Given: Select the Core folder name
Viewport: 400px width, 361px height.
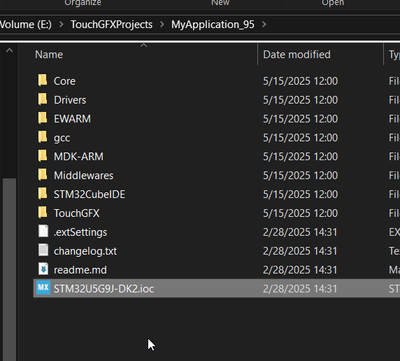Looking at the screenshot, I should pos(65,81).
